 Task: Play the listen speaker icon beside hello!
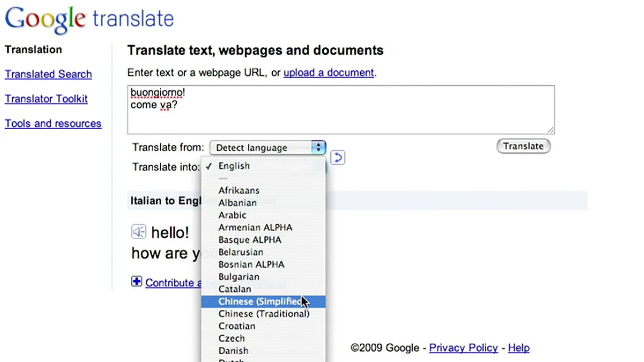point(139,232)
